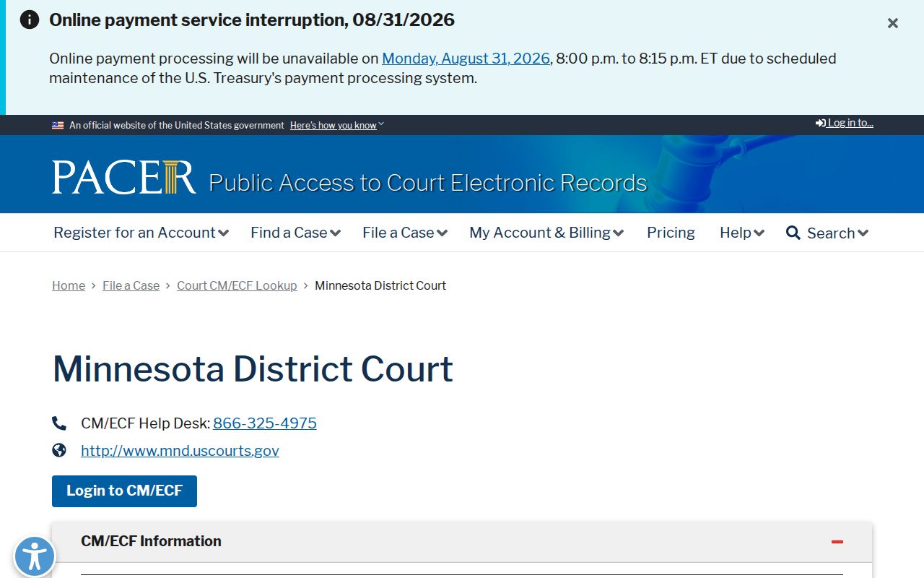924x578 pixels.
Task: Open My Account & Billing menu
Action: tap(546, 233)
